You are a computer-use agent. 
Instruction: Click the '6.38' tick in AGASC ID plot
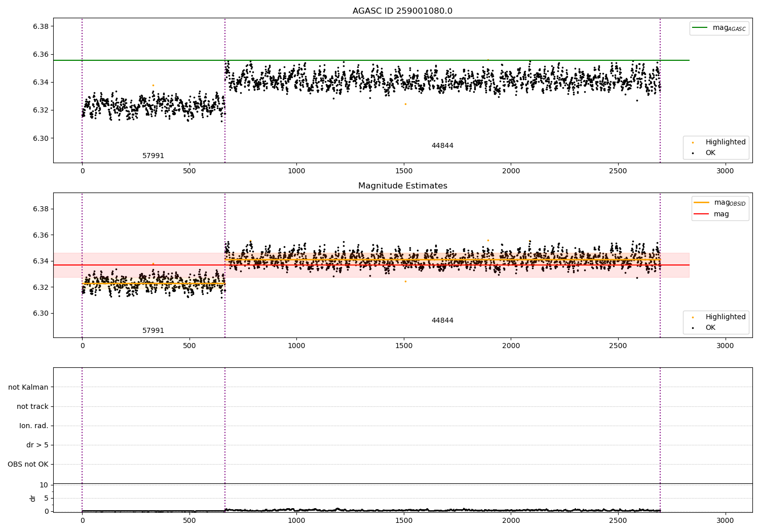(x=41, y=26)
